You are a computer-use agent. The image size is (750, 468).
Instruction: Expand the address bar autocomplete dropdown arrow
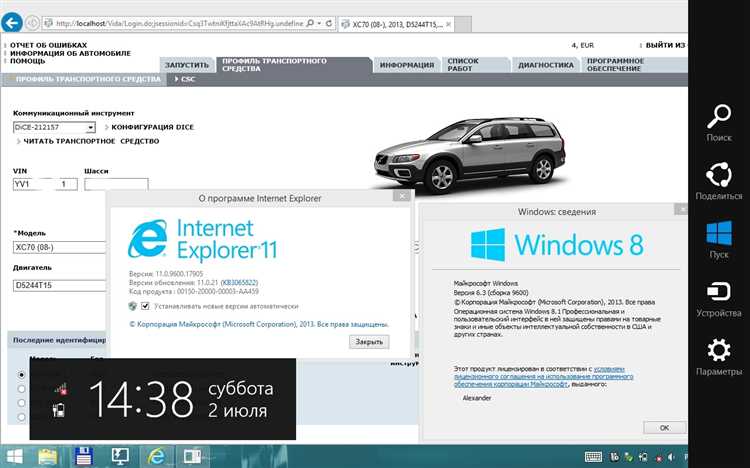[x=319, y=23]
